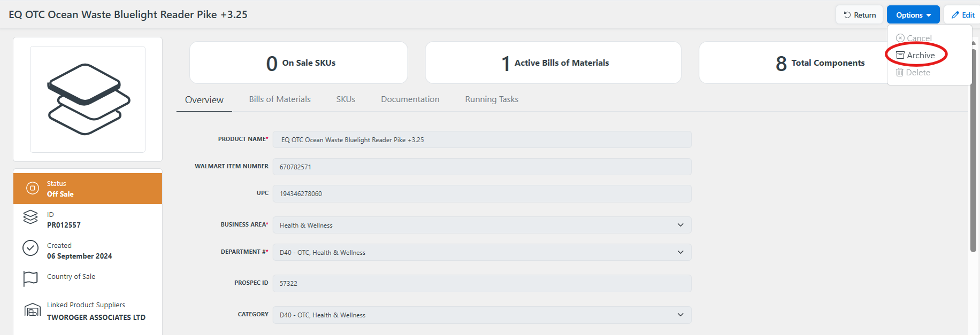Click the Created checkmark icon

[x=30, y=248]
